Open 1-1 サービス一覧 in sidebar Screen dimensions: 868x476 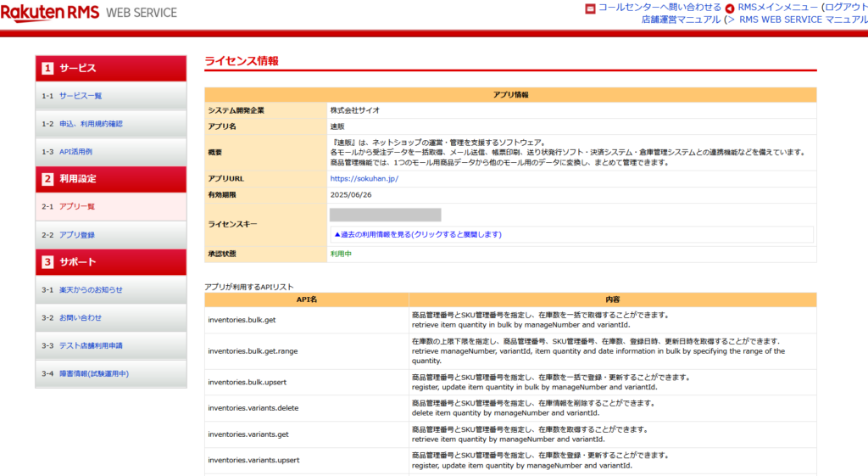[x=81, y=96]
